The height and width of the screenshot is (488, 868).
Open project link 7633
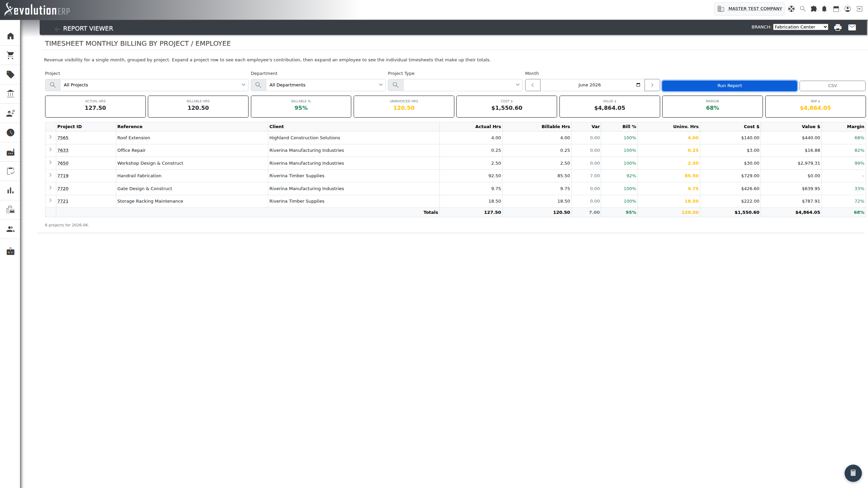coord(63,150)
